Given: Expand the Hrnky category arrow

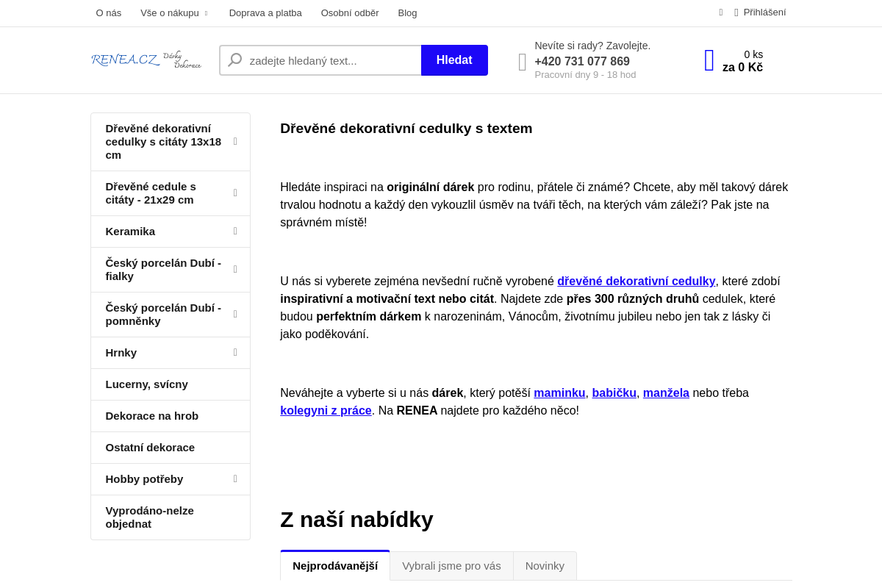Looking at the screenshot, I should click(x=235, y=353).
